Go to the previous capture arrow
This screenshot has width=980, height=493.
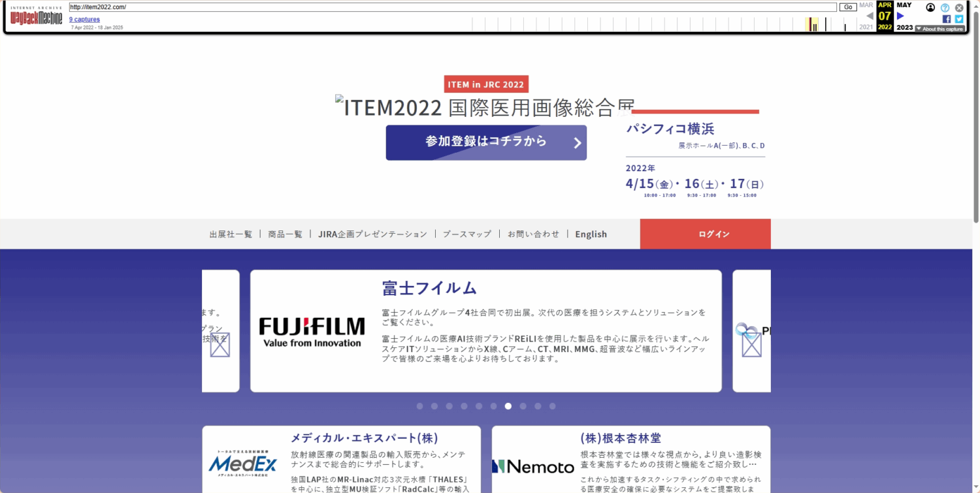pyautogui.click(x=870, y=16)
